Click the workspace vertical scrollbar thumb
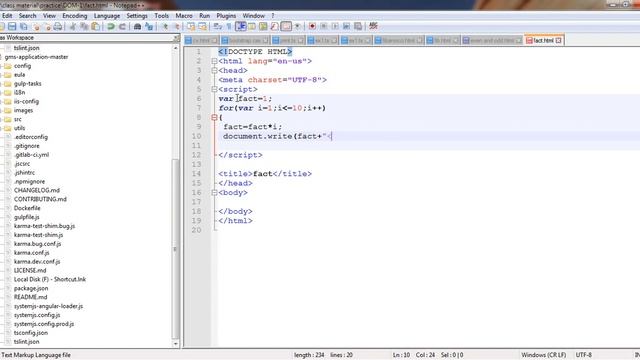This screenshot has width=640, height=360. [176, 249]
